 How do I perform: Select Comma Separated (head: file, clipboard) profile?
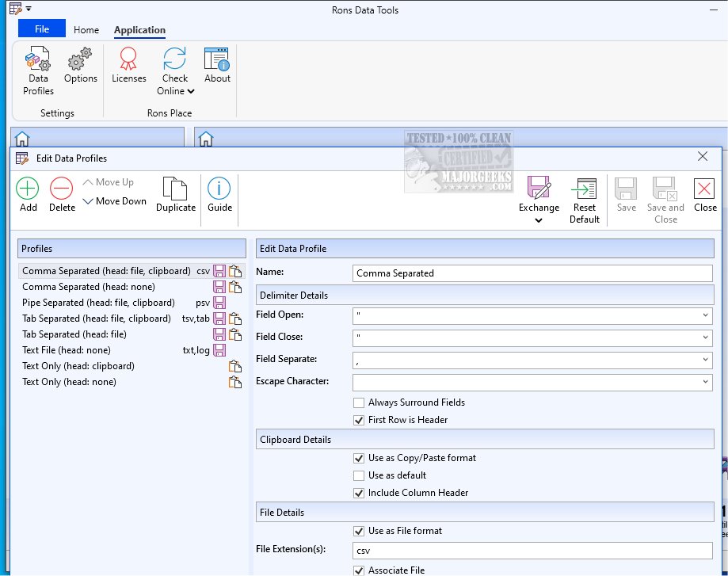coord(131,271)
